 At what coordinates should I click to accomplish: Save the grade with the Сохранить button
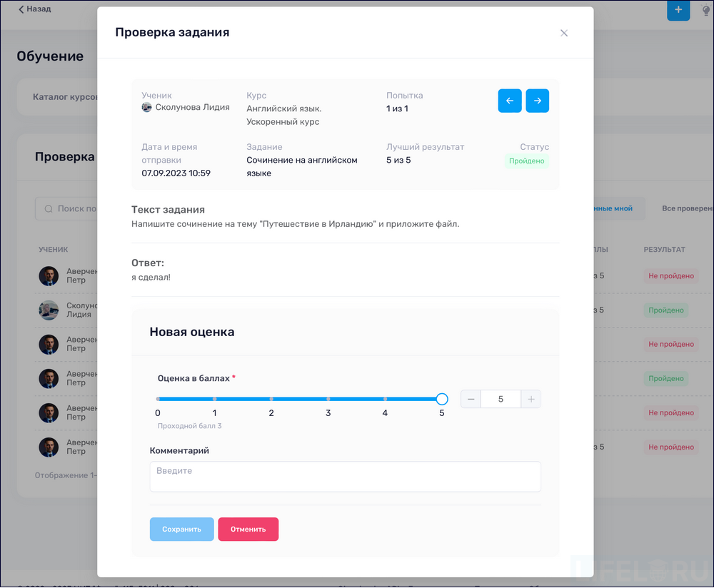(x=181, y=529)
